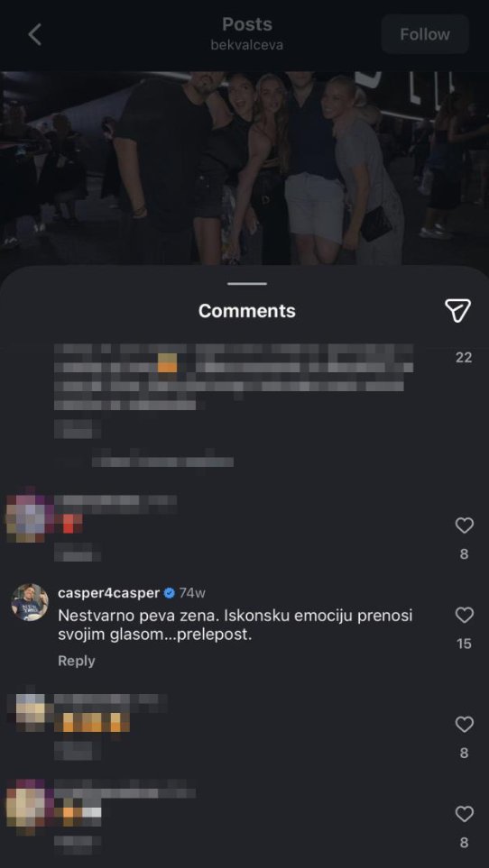Open the group photo post image
The width and height of the screenshot is (489, 868).
pos(244,168)
